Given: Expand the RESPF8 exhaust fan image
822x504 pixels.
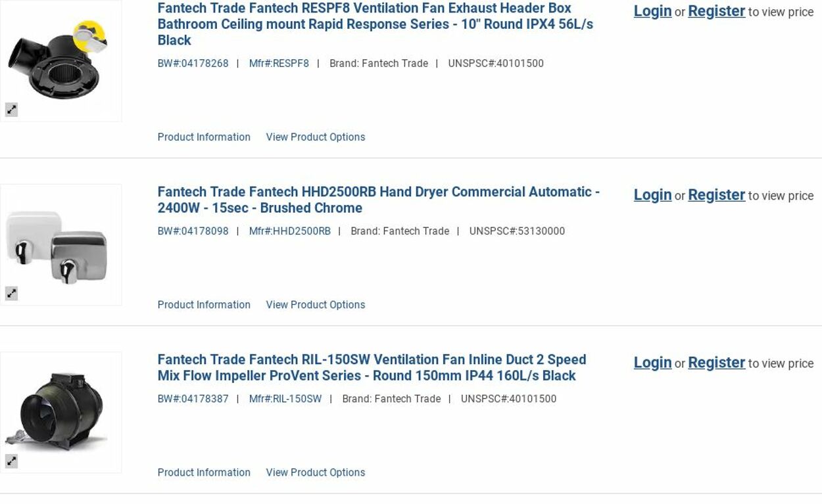Looking at the screenshot, I should click(11, 110).
